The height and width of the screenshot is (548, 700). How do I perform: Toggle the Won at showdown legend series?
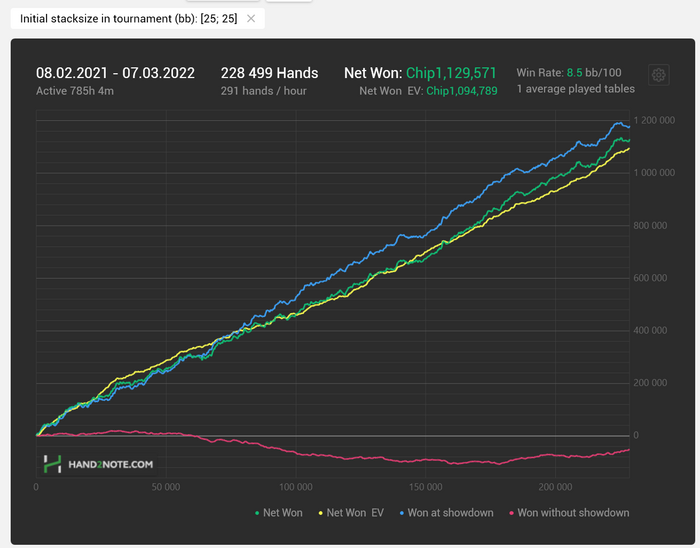[x=446, y=513]
